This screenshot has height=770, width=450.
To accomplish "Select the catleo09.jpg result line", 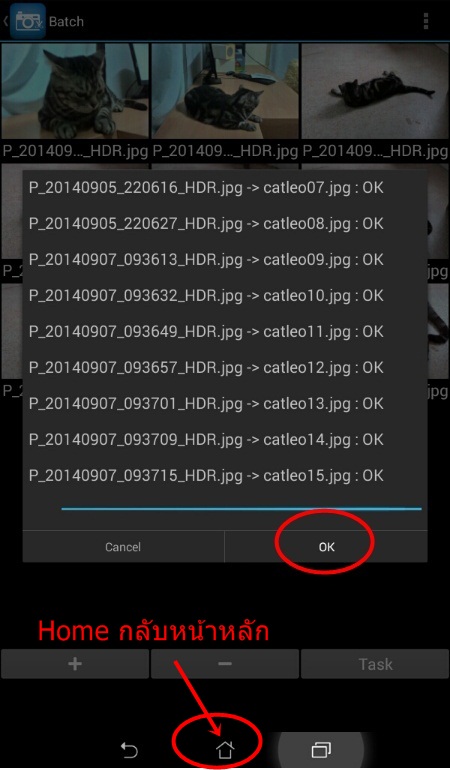I will pos(206,260).
